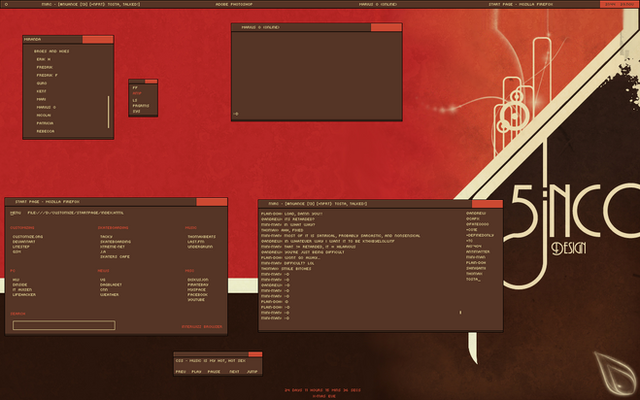Select Thomas in the mIRC nick list
Image resolution: width=640 pixels, height=400 pixels.
pyautogui.click(x=474, y=274)
